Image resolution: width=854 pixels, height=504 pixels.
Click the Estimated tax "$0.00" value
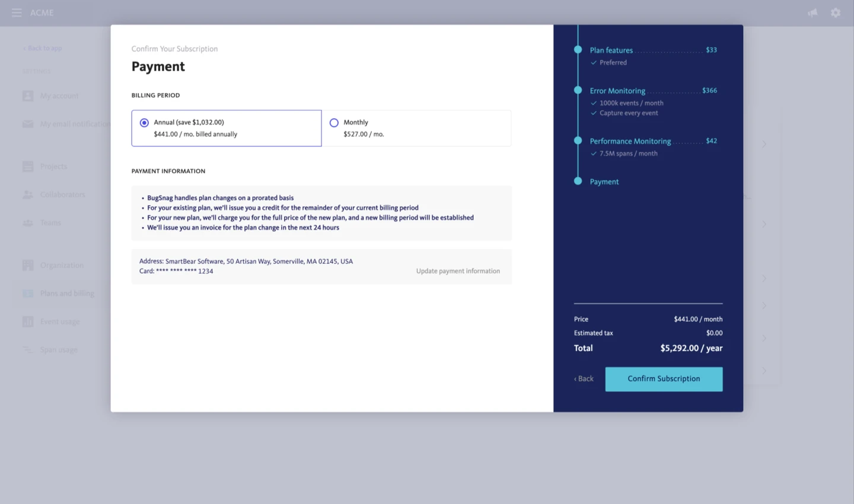point(714,333)
